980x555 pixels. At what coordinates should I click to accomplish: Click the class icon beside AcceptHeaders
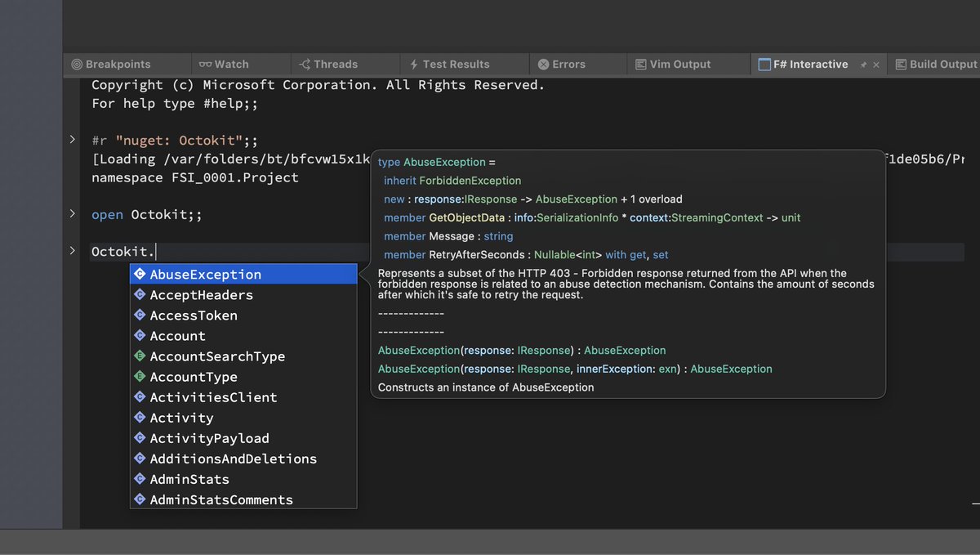(140, 295)
